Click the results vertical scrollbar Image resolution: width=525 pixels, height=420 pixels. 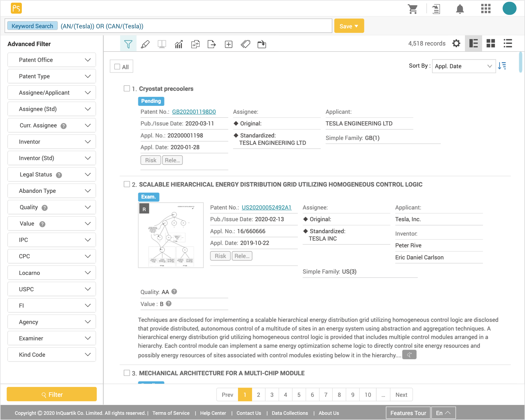(520, 62)
